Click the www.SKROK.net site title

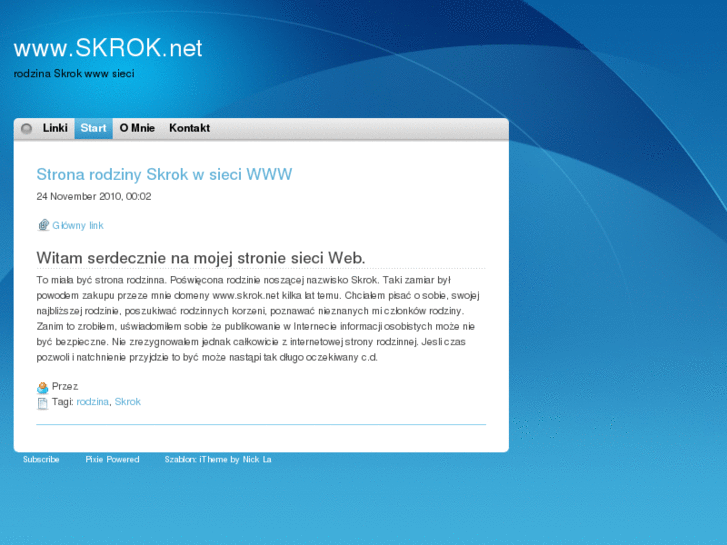[x=108, y=48]
